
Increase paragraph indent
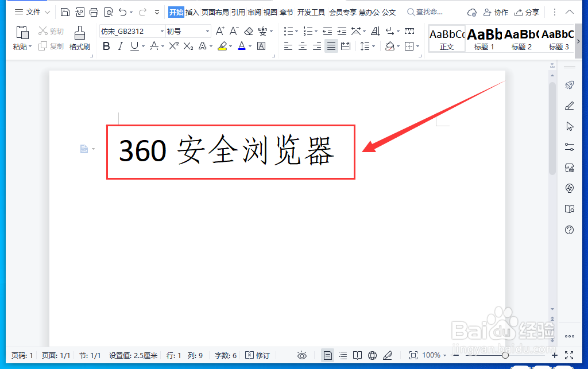342,31
